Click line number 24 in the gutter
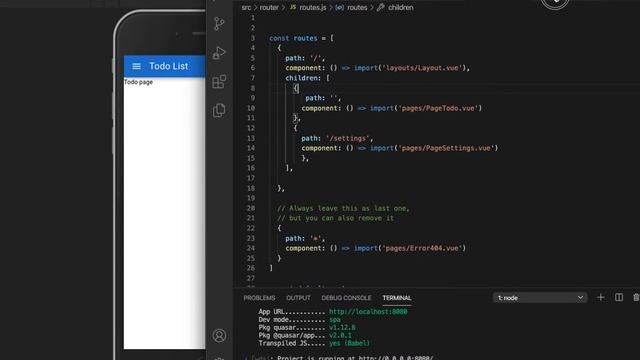The width and height of the screenshot is (640, 360). pos(251,248)
